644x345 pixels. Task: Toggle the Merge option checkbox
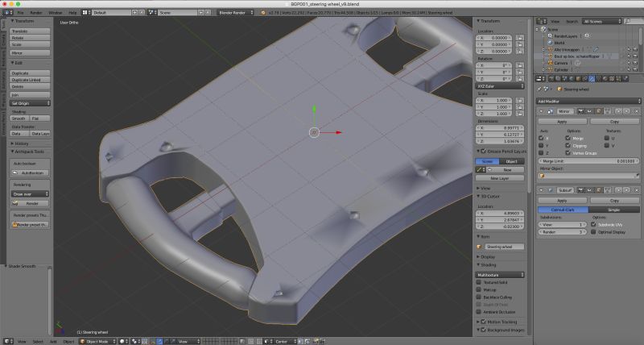pos(568,138)
